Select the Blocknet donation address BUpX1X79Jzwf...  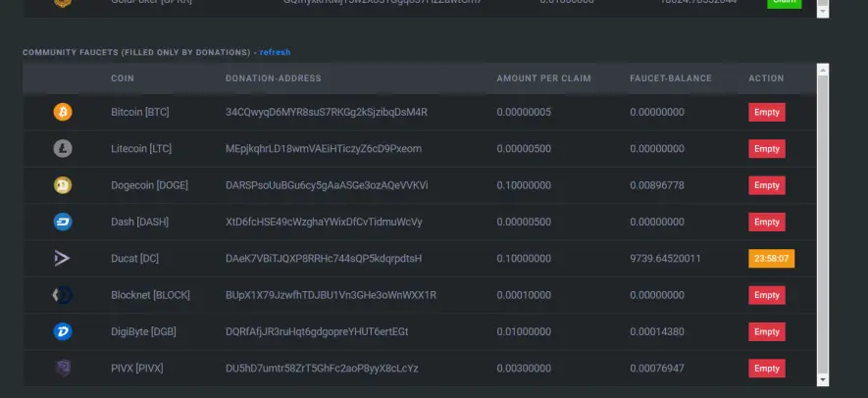click(x=331, y=295)
